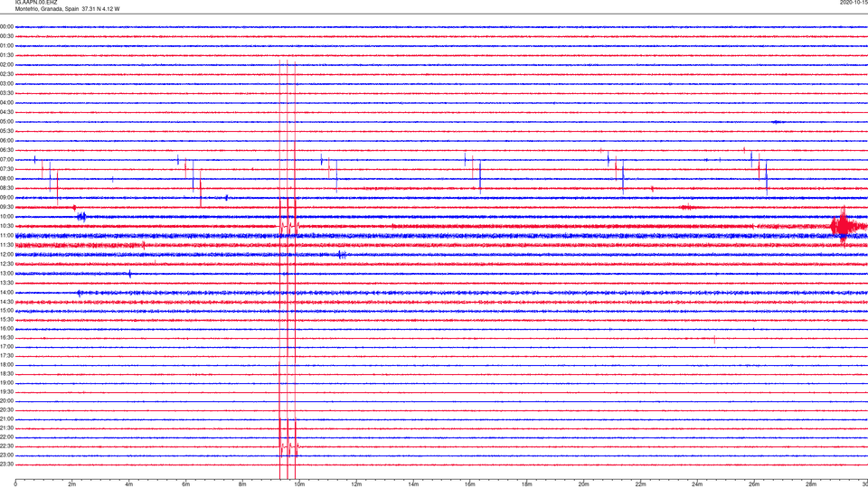
Task: Select the '08:30' time label
Action: [6, 188]
